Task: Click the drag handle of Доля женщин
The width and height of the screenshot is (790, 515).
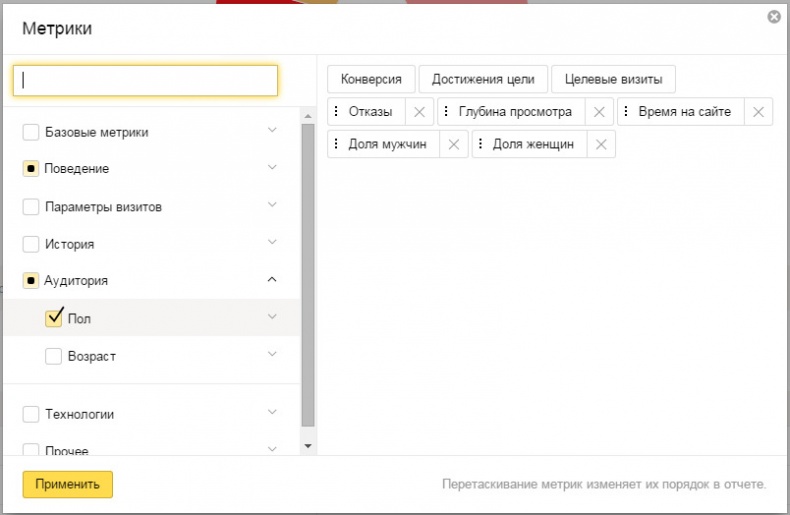Action: [481, 144]
